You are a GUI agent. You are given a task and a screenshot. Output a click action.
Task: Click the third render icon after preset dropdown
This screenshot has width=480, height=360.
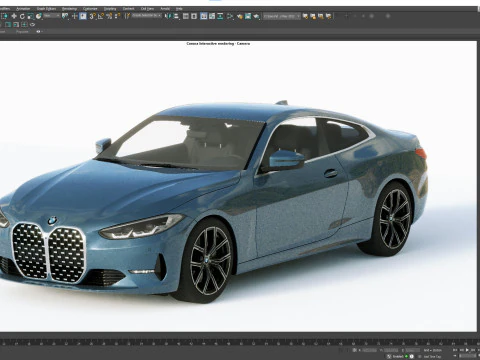point(321,16)
